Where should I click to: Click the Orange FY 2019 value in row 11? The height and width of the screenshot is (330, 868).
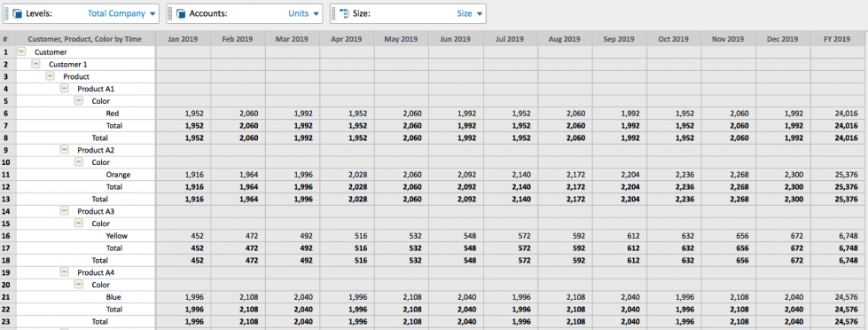point(838,175)
